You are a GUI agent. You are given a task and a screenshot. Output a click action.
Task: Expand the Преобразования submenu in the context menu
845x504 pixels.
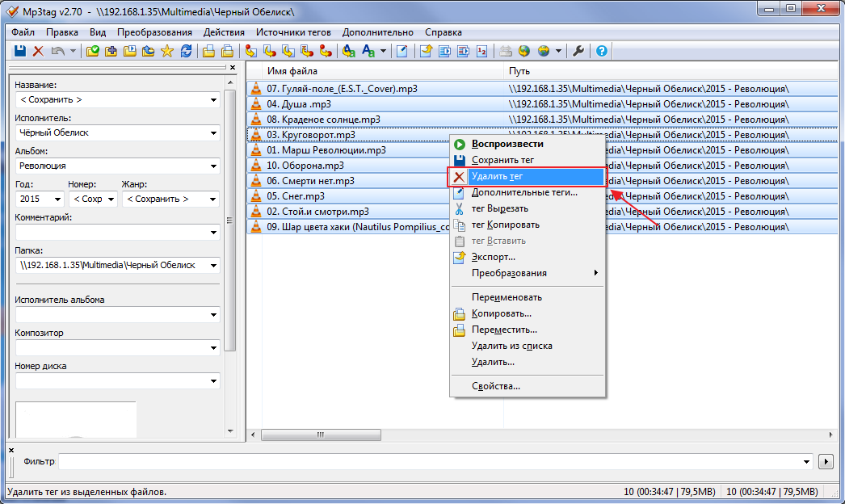pyautogui.click(x=528, y=273)
